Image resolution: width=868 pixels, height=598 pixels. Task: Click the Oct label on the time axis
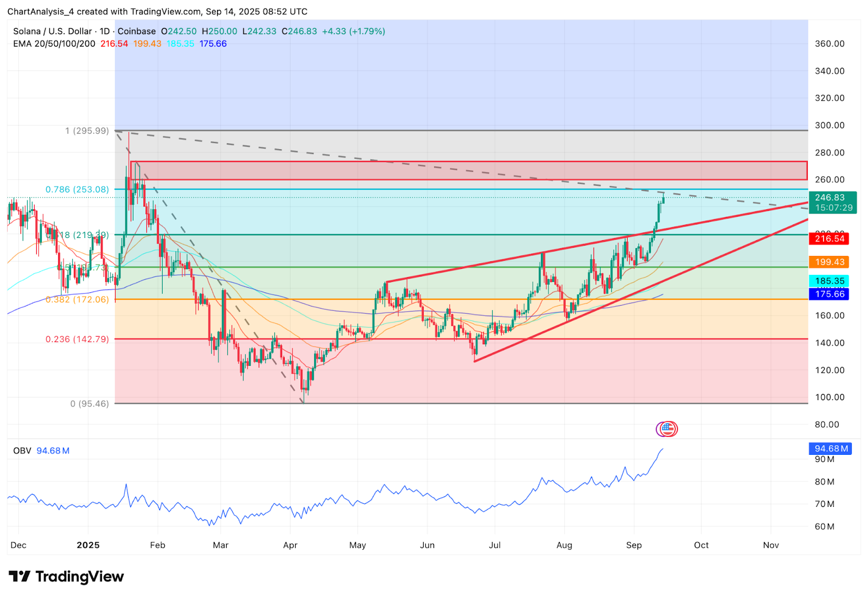coord(701,545)
